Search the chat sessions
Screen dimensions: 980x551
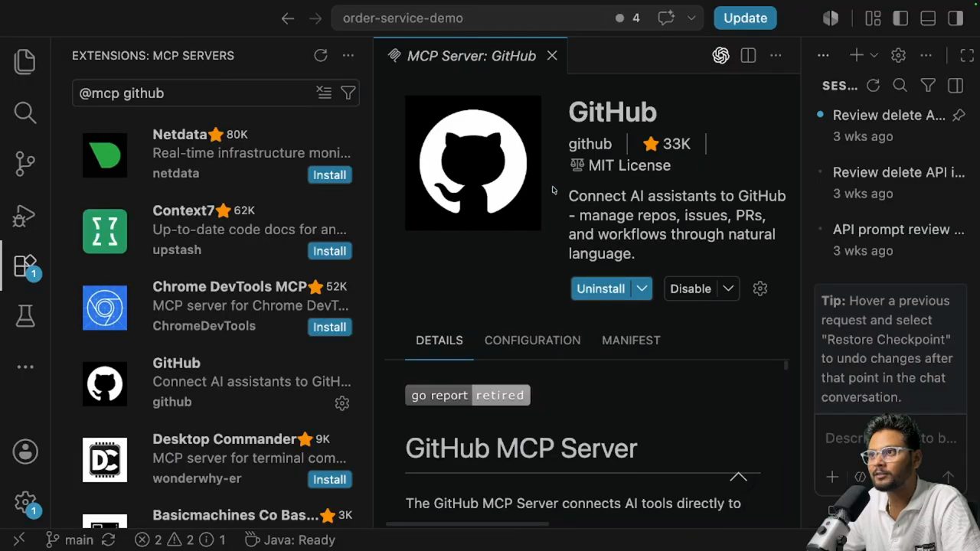pos(900,85)
